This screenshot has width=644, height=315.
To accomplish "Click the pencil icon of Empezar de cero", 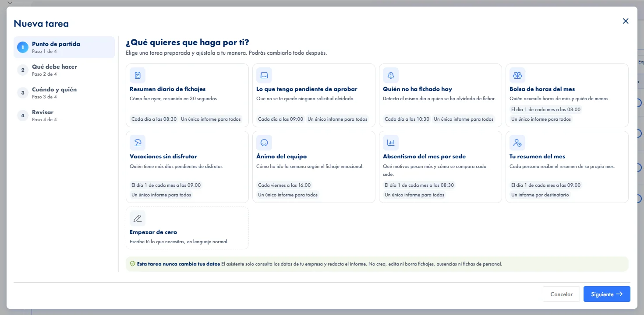I will coord(138,218).
